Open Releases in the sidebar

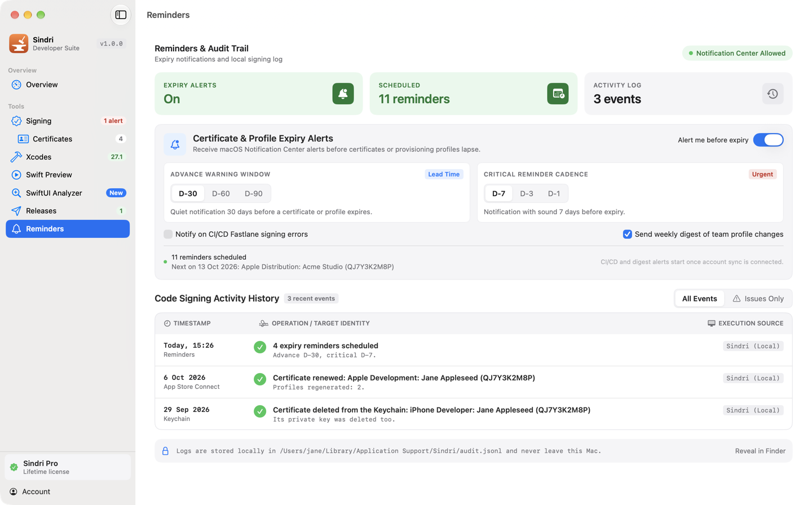pos(68,211)
